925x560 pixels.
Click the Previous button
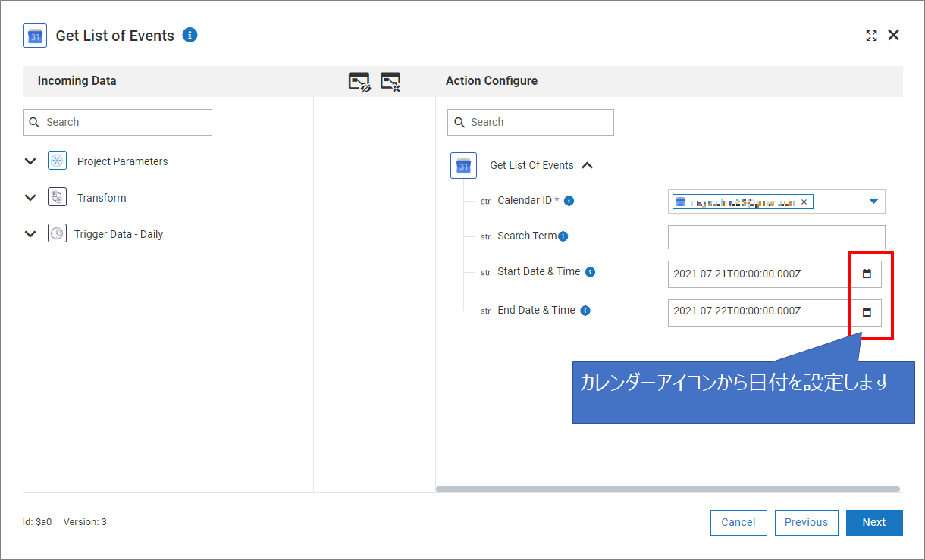(x=806, y=522)
